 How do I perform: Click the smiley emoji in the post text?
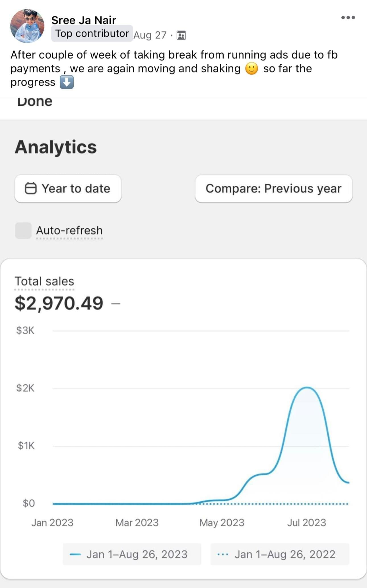click(251, 69)
